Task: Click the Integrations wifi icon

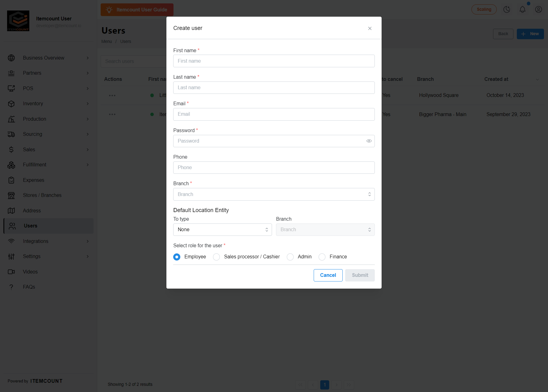Action: pyautogui.click(x=11, y=241)
